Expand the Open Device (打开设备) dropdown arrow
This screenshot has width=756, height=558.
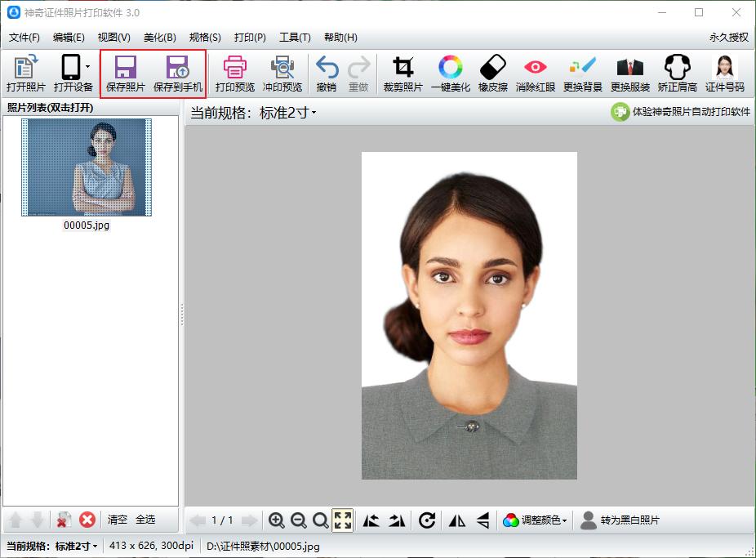pos(87,67)
